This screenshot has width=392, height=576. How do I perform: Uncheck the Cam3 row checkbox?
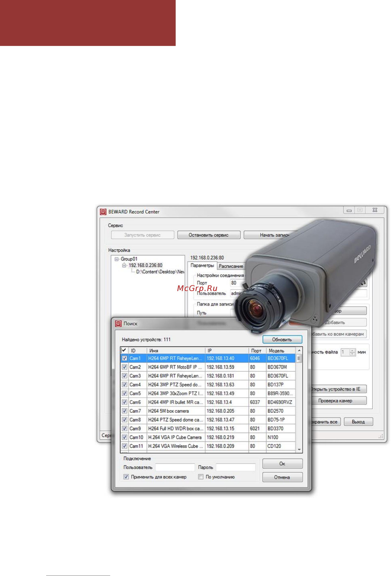coord(124,376)
